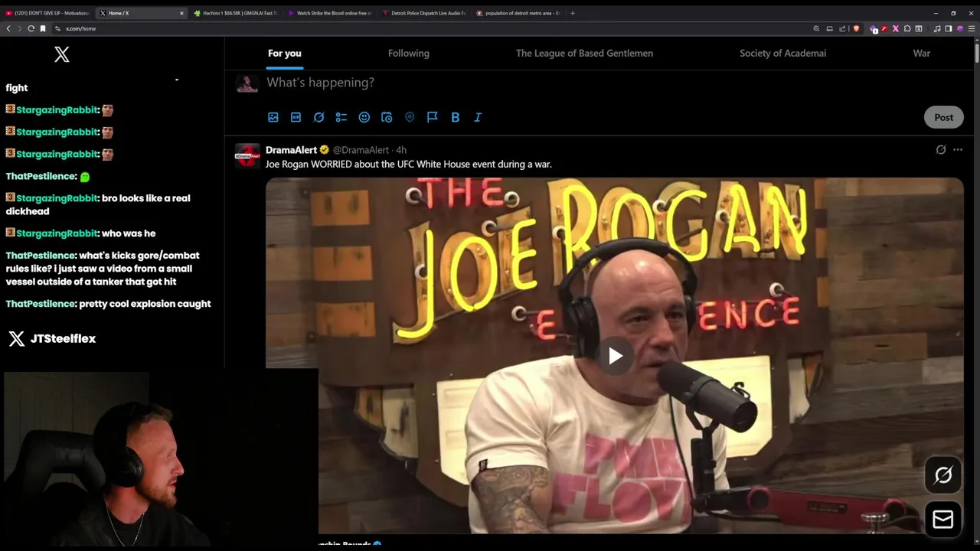Tag a location with the pin icon
The image size is (980, 551).
pyautogui.click(x=410, y=117)
